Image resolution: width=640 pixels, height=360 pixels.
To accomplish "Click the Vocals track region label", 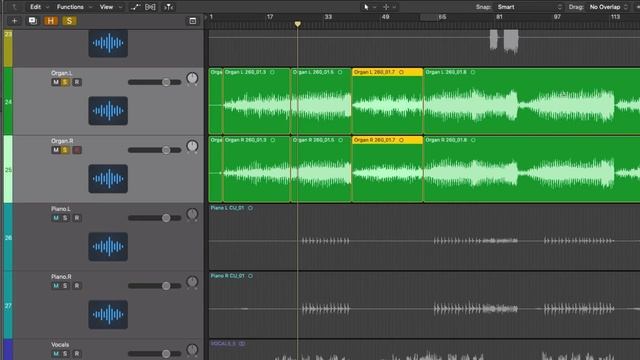I will tap(223, 344).
